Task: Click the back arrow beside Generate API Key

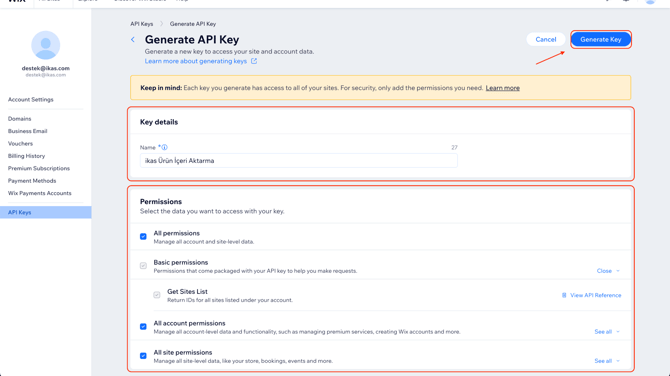Action: [x=133, y=40]
